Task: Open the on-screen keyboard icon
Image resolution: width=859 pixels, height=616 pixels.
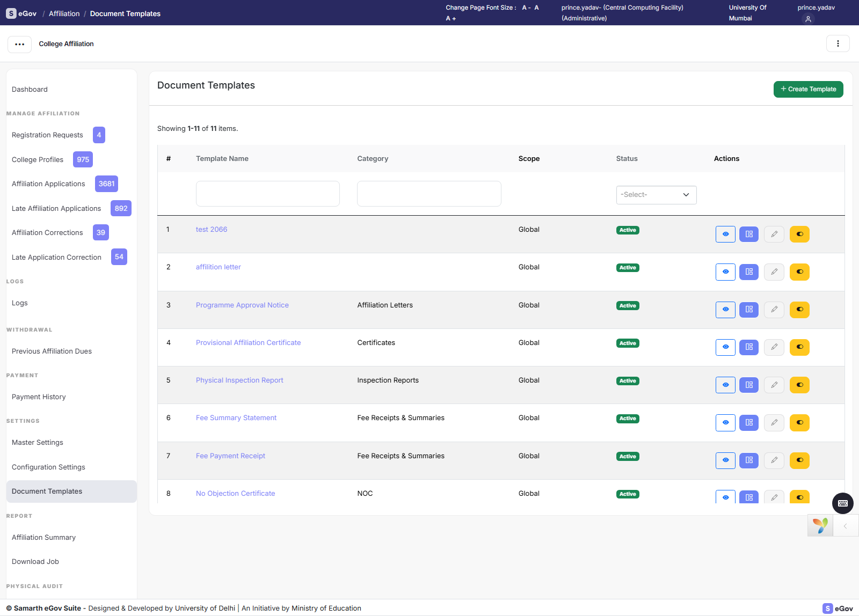Action: (x=843, y=503)
